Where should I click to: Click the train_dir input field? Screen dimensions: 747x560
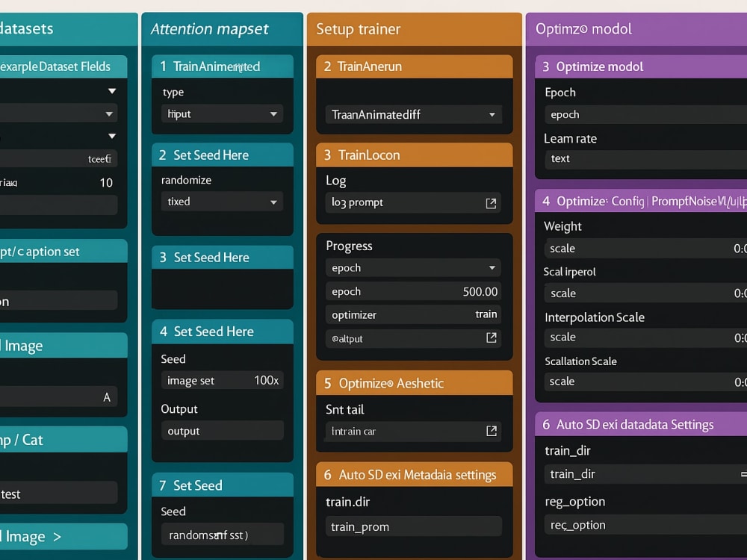(646, 474)
